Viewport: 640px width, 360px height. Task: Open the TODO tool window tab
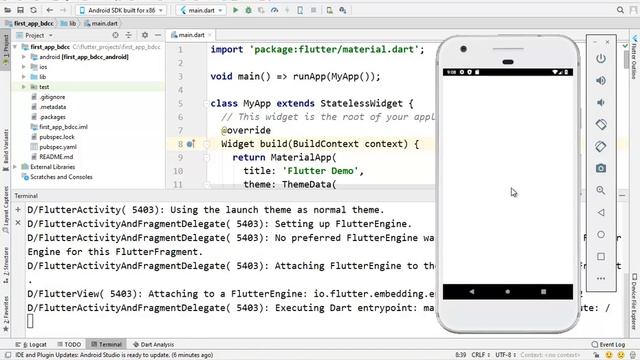tap(69, 344)
